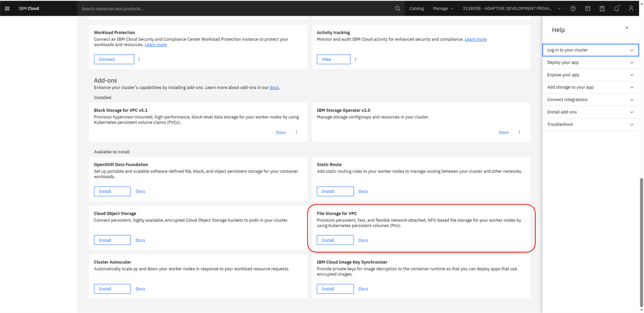Screen dimensions: 644x313
Task: Open the hamburger navigation menu
Action: (7, 9)
